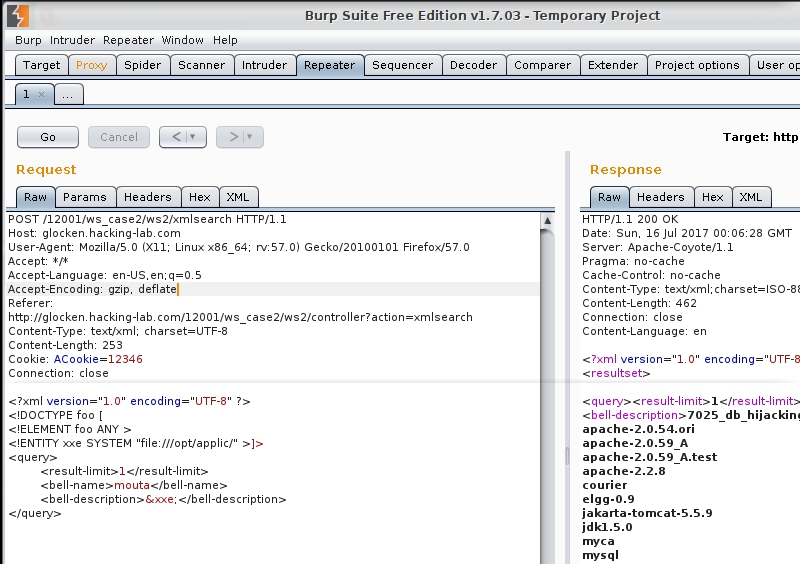800x564 pixels.
Task: Open the Request XML tab
Action: coord(238,197)
